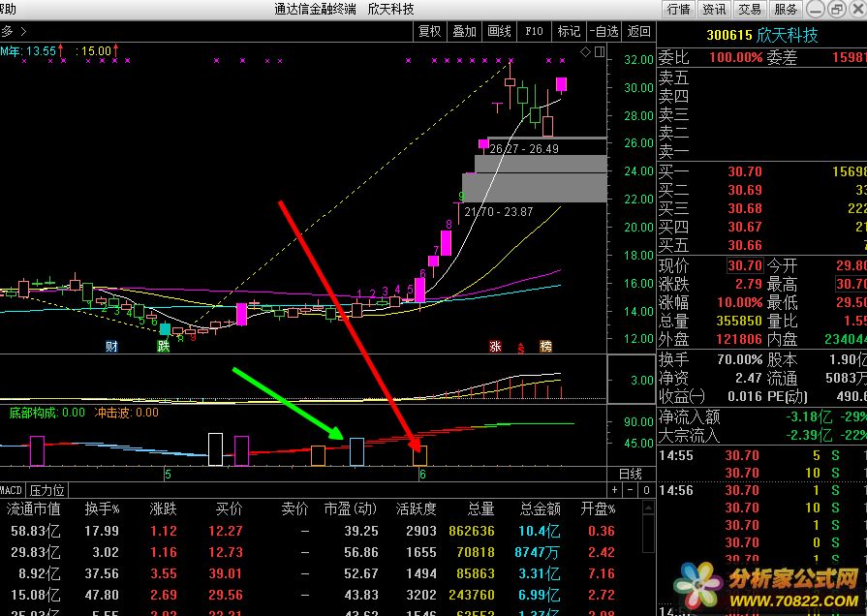Sort the table by 开盘% column header
Viewport: 867px width, 616px height.
pos(598,508)
